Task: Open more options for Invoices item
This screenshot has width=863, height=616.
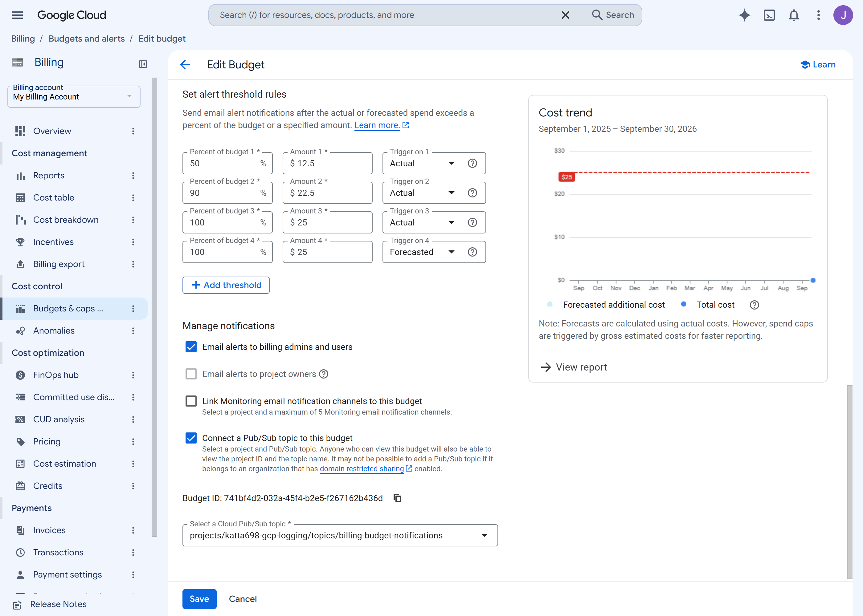Action: click(133, 530)
